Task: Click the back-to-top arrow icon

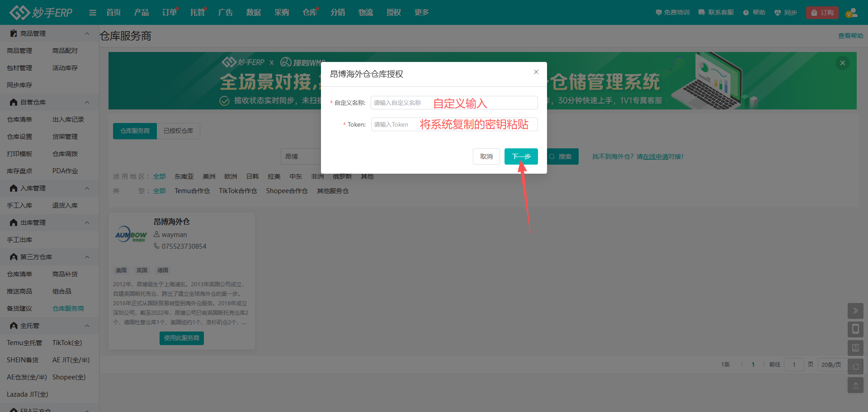Action: point(855,385)
